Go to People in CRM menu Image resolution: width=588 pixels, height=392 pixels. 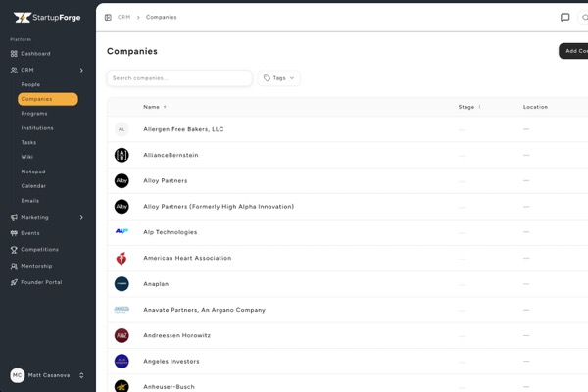pos(30,85)
